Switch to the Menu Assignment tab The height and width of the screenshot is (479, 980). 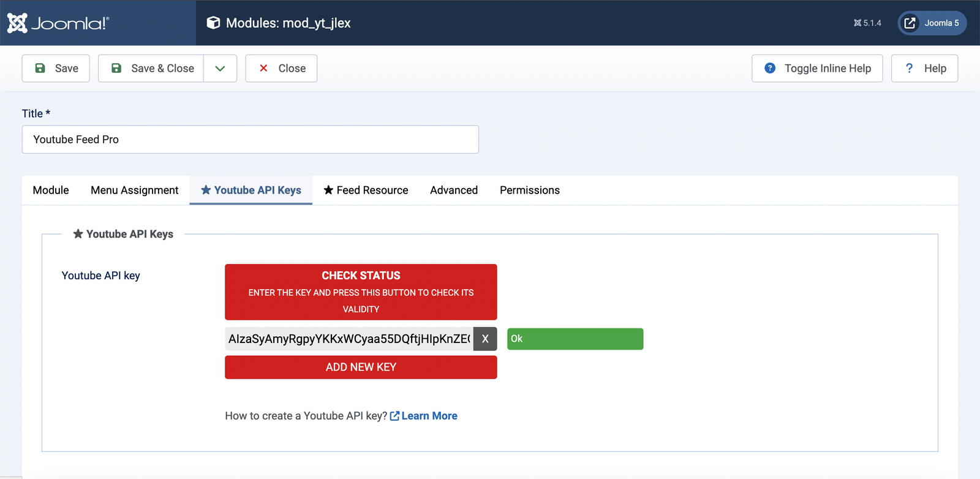[x=135, y=190]
